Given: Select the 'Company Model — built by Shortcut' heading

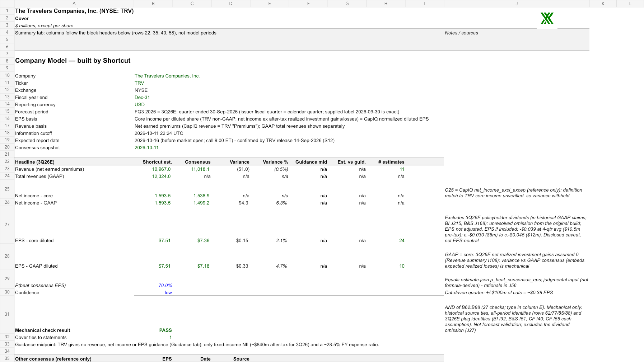Looking at the screenshot, I should pyautogui.click(x=73, y=61).
